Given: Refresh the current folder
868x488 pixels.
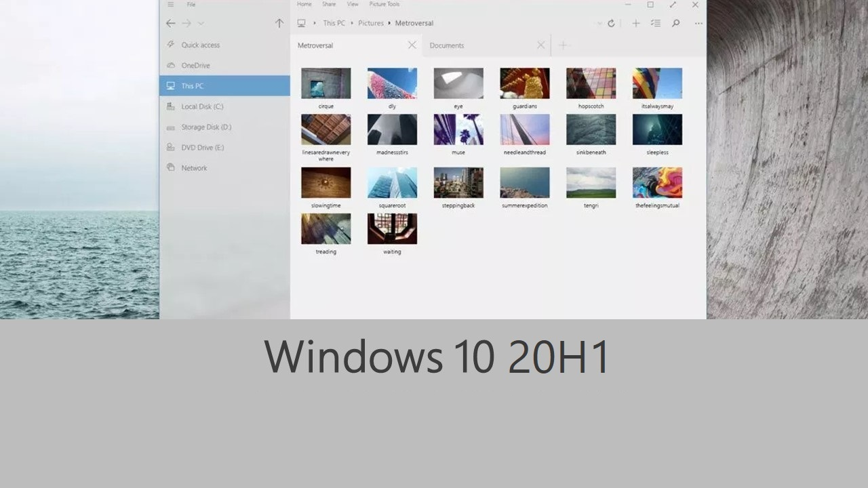Looking at the screenshot, I should pyautogui.click(x=611, y=23).
